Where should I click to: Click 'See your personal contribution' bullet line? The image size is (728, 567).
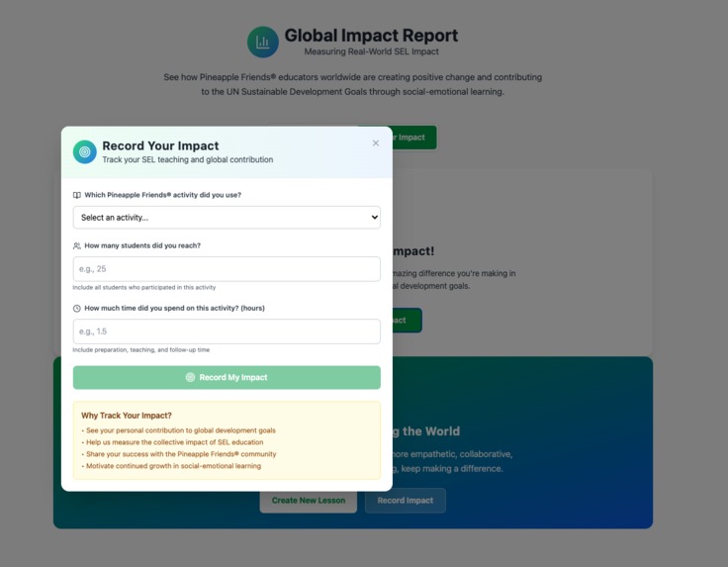[179, 430]
